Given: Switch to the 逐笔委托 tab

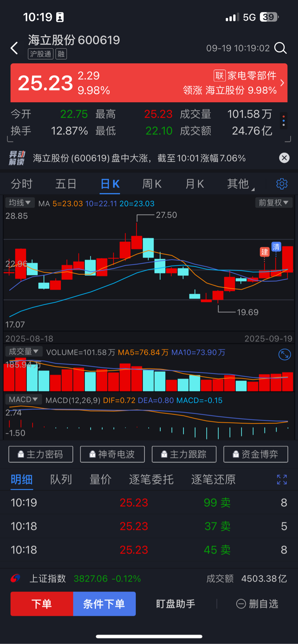Looking at the screenshot, I should coord(151,480).
